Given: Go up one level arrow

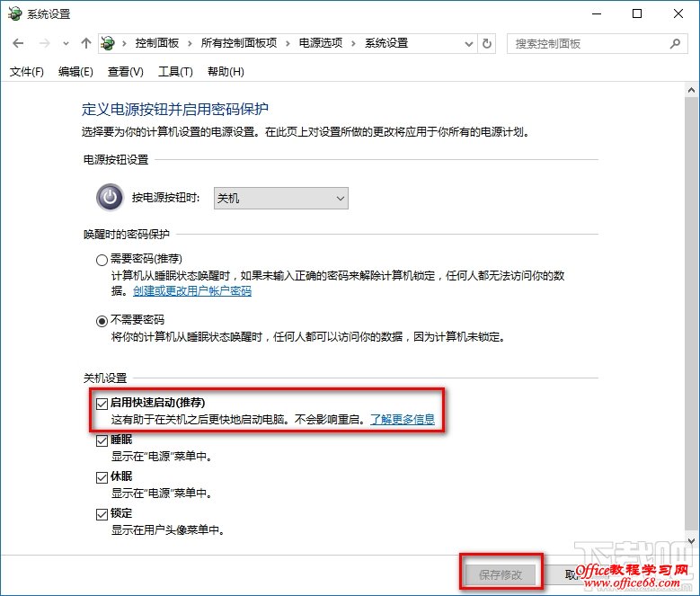Looking at the screenshot, I should 86,43.
